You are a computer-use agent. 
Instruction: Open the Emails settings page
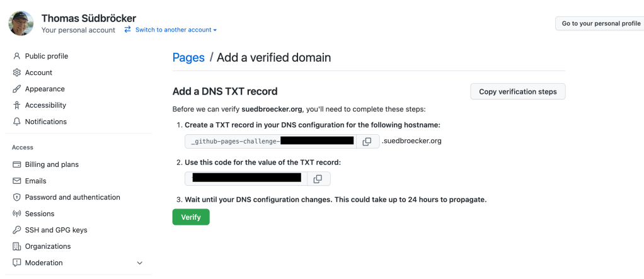pos(35,181)
